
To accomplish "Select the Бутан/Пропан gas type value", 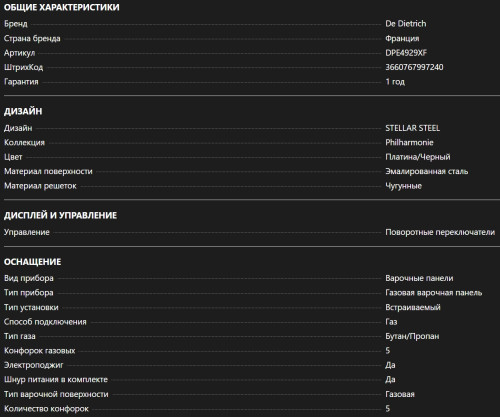I will tap(412, 336).
